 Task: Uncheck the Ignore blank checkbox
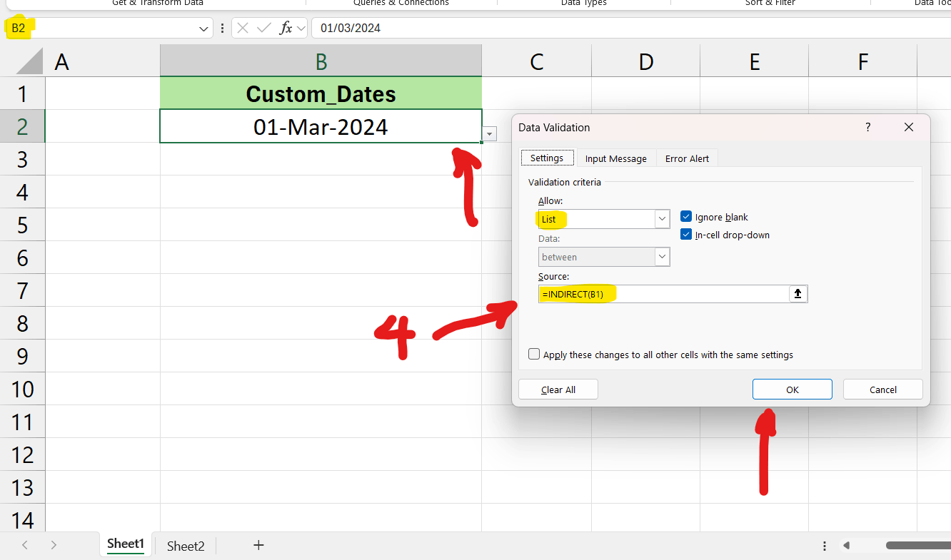685,216
